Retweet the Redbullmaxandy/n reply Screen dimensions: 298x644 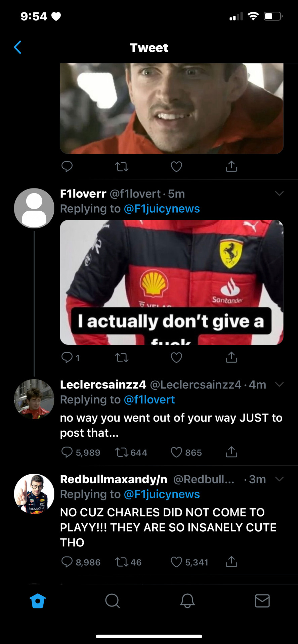point(122,562)
